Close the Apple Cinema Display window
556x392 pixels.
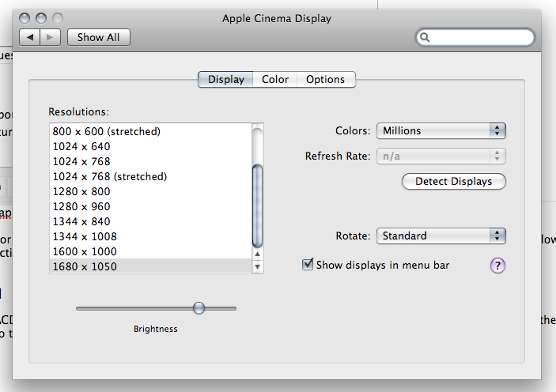coord(25,18)
